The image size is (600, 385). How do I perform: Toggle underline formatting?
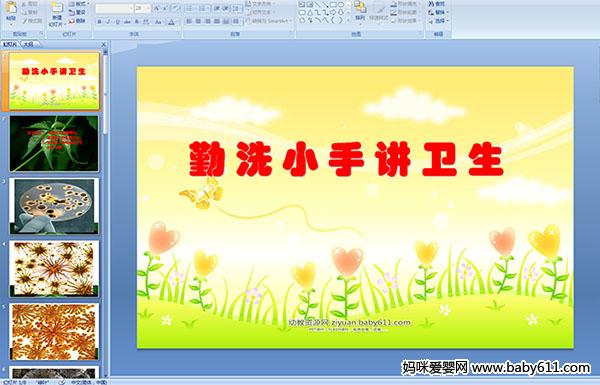click(x=117, y=22)
